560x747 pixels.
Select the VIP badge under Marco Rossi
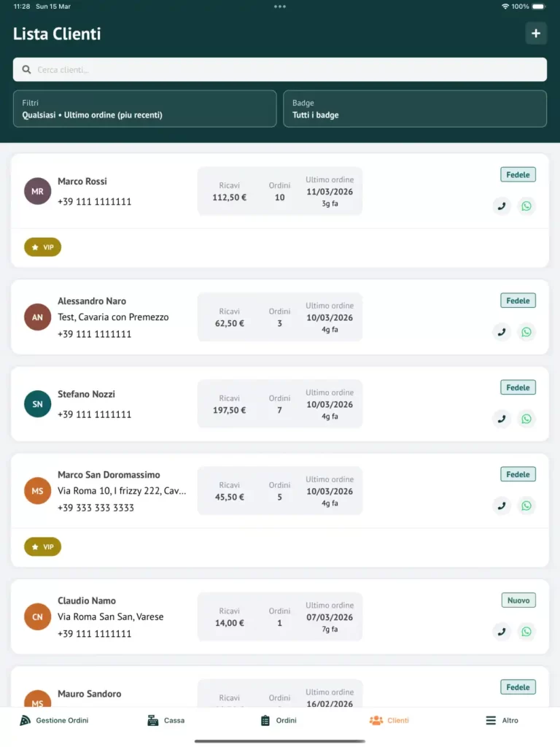tap(42, 247)
